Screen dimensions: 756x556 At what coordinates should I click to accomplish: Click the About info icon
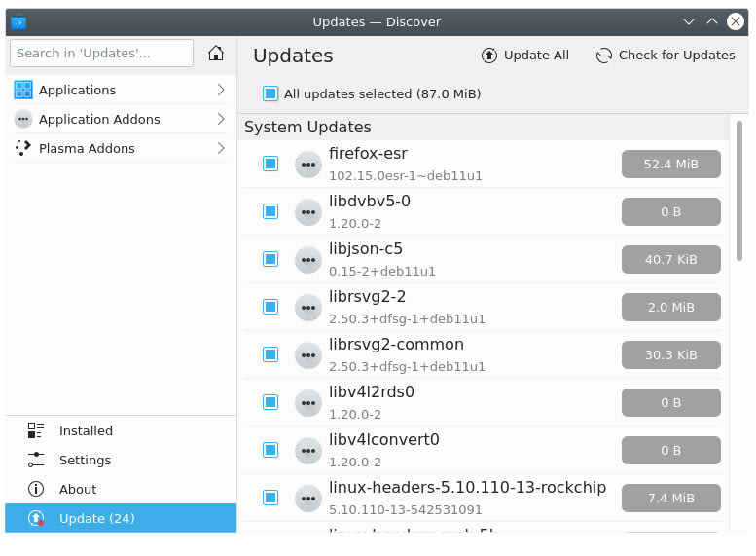click(36, 489)
